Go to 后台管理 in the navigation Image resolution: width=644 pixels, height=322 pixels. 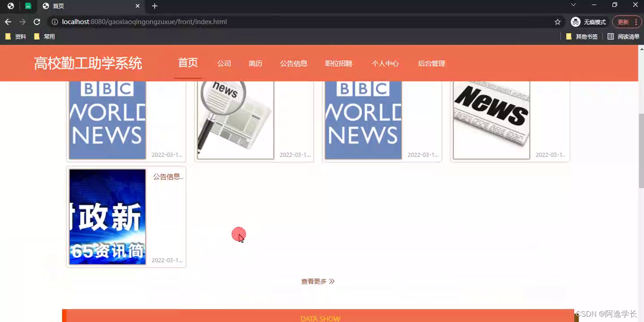tap(432, 64)
